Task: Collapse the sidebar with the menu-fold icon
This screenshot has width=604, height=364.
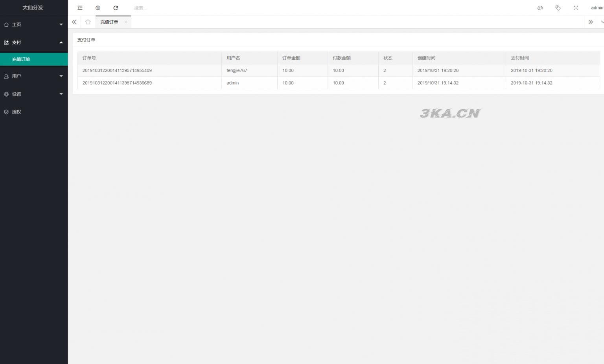Action: [80, 8]
